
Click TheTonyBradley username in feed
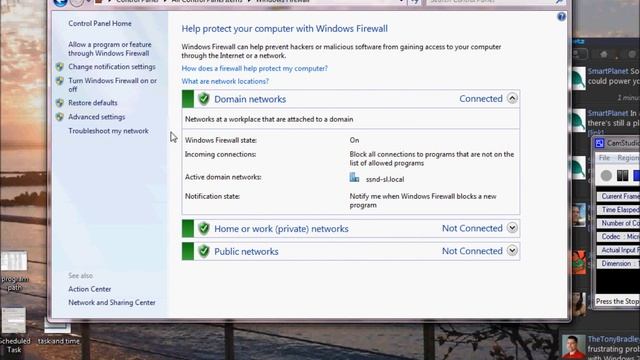(613, 339)
